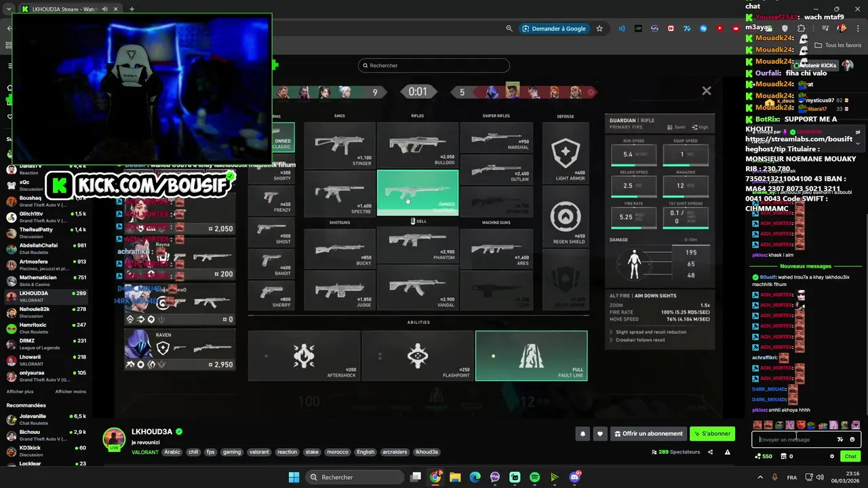Buy the Stinger SMG

pyautogui.click(x=340, y=144)
